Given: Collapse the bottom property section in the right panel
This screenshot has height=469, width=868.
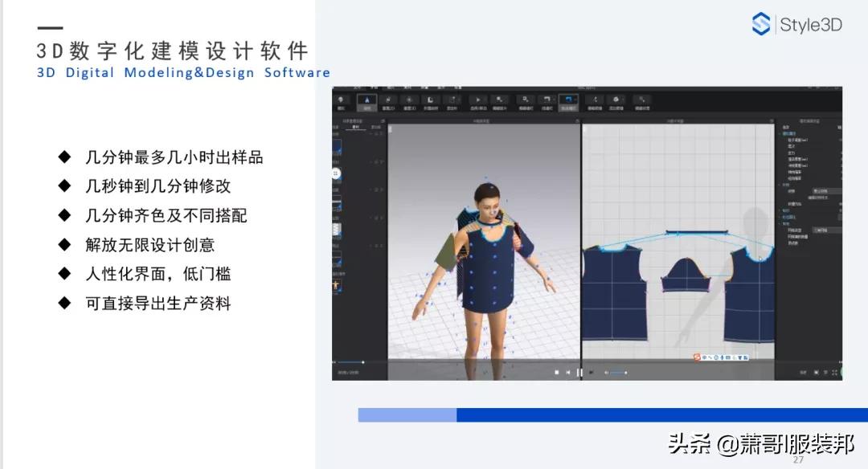Looking at the screenshot, I should click(x=778, y=223).
